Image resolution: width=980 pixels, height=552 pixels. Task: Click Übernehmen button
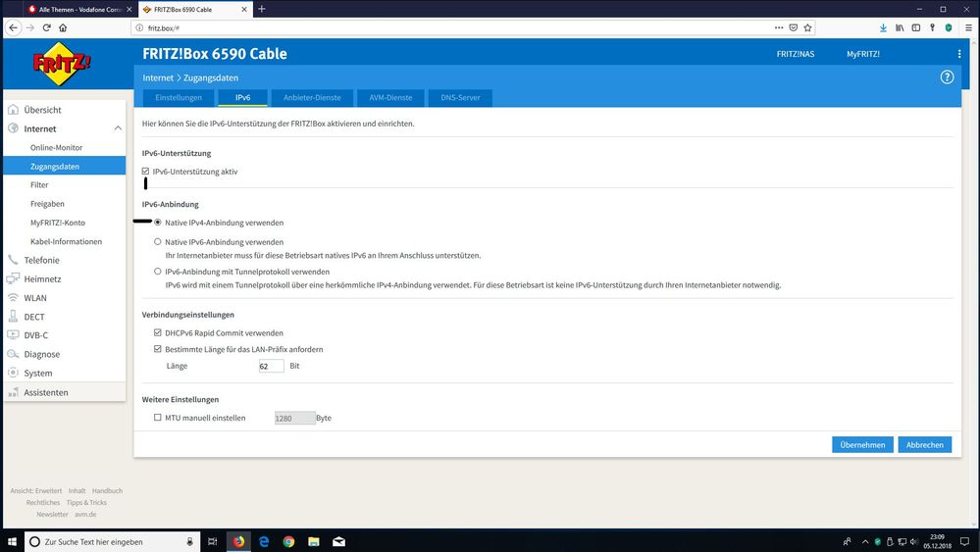(862, 444)
